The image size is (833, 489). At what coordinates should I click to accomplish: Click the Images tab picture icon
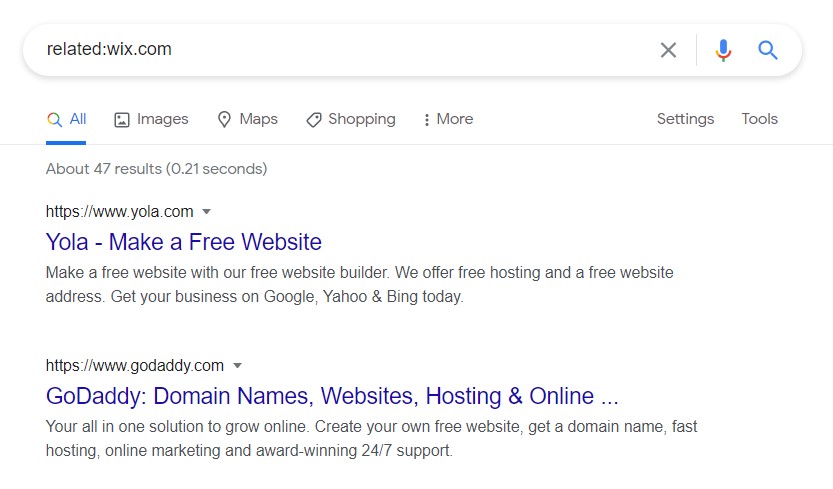click(122, 120)
